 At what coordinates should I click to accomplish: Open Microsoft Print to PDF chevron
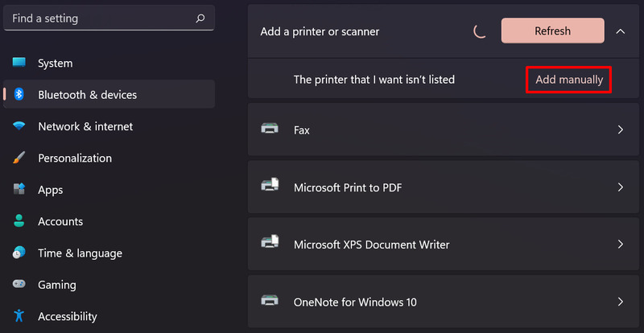[x=620, y=187]
